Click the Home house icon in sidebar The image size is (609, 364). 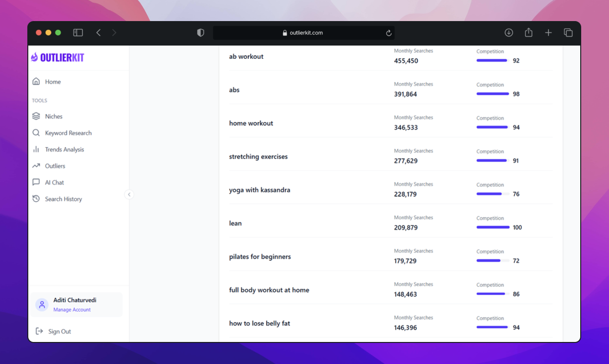click(x=36, y=81)
